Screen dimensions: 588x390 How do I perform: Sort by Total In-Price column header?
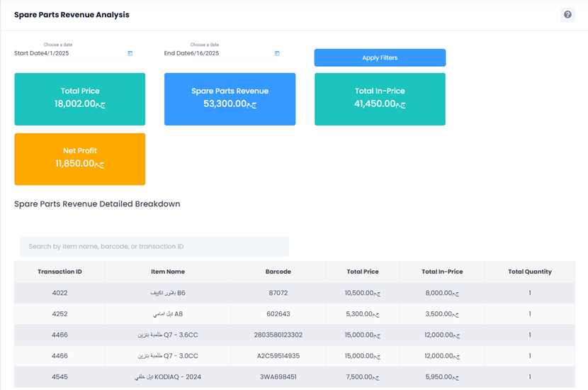[442, 272]
